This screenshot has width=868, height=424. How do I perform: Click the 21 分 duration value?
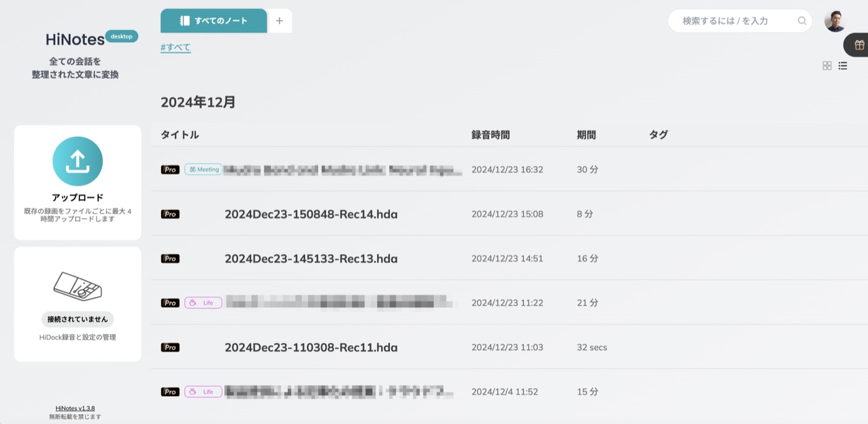[587, 303]
